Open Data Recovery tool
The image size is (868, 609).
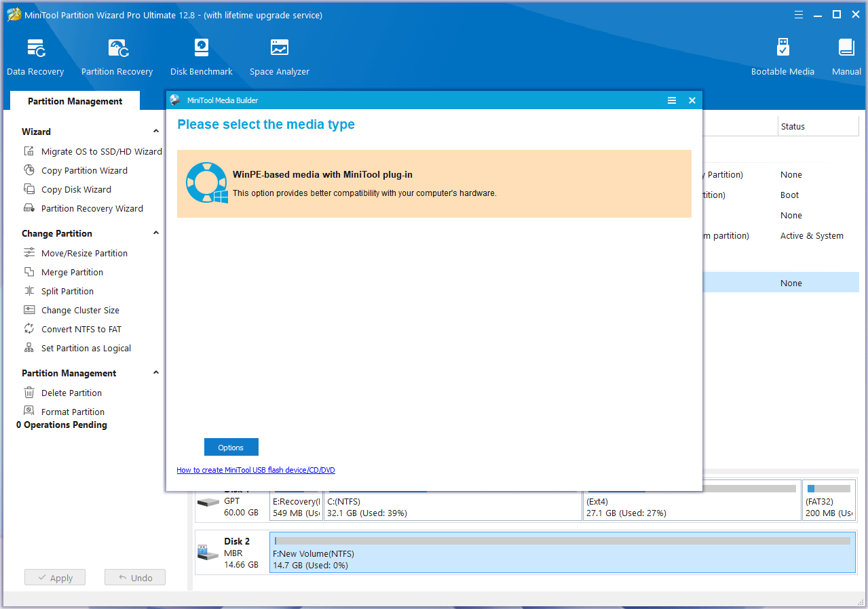pyautogui.click(x=35, y=58)
